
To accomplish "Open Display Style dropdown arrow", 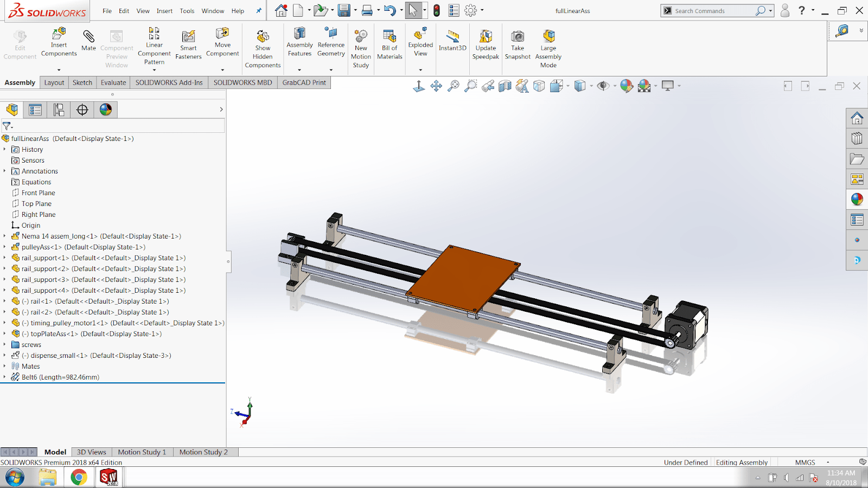I will (x=591, y=86).
